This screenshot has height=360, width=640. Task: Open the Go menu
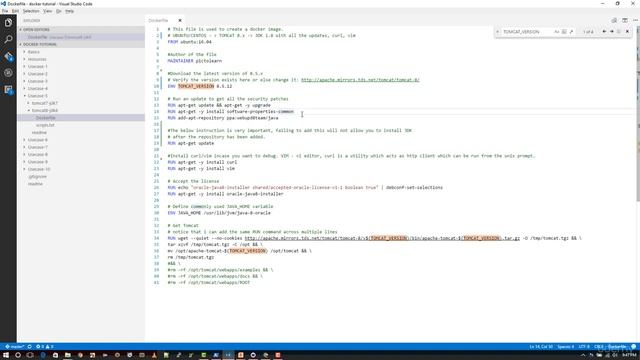(59, 11)
